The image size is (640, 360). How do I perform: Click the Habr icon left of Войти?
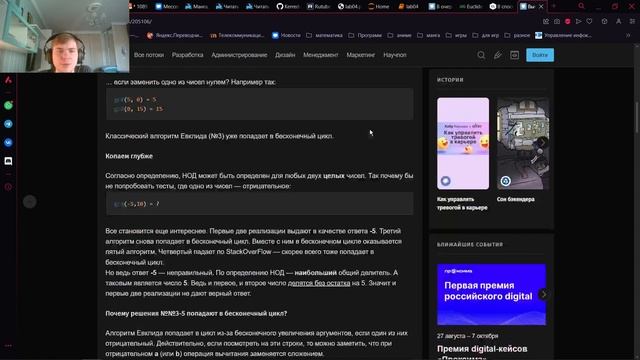pos(514,55)
